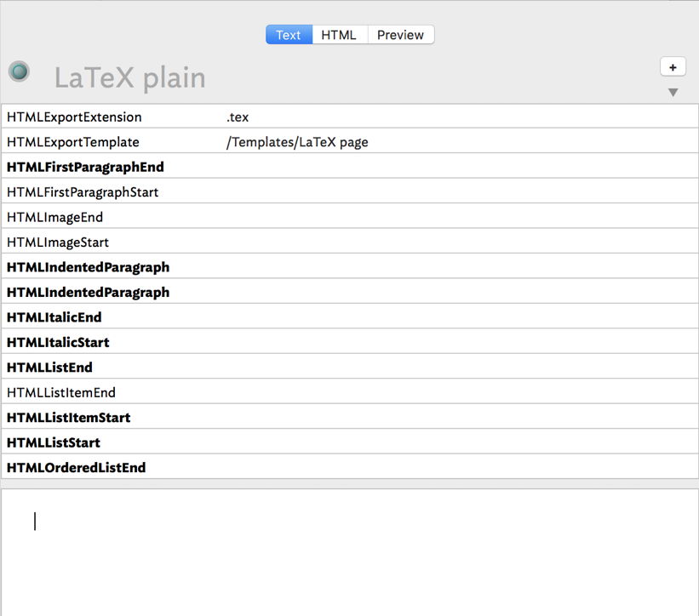Viewport: 699px width, 616px height.
Task: Switch to the Preview tab
Action: click(400, 34)
